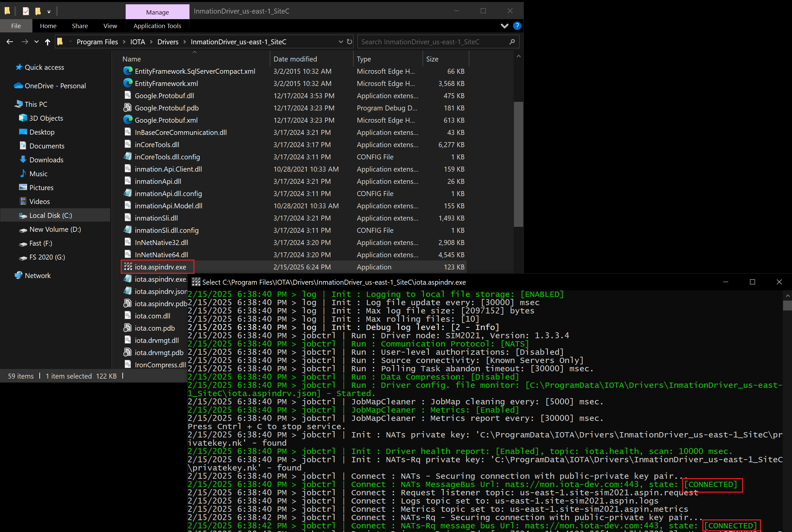Screen dimensions: 792x532
Task: Refresh the current folder view
Action: 349,42
